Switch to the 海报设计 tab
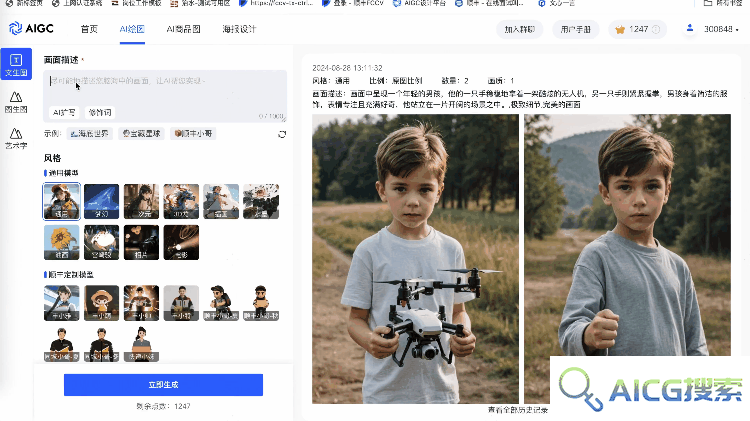 click(x=239, y=29)
